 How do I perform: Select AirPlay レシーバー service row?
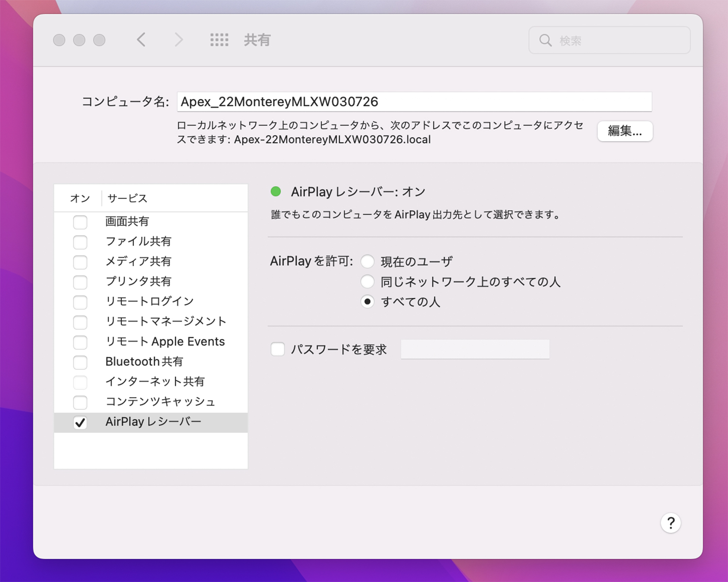[151, 422]
